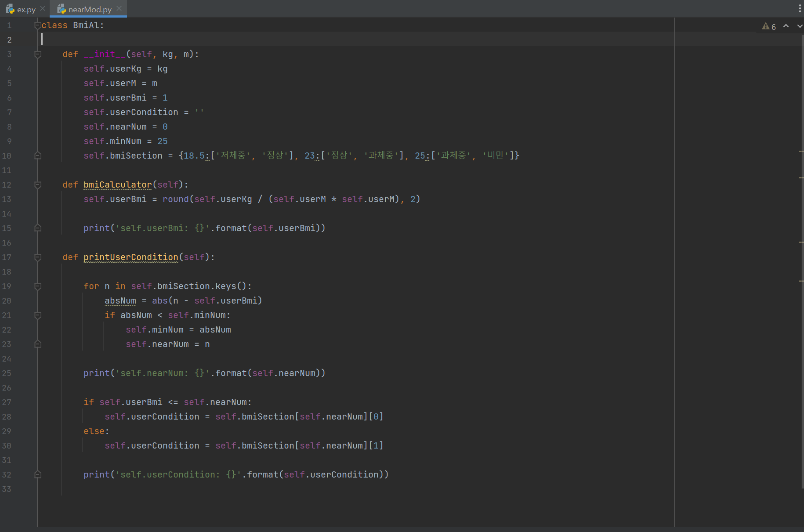The height and width of the screenshot is (532, 804).
Task: Click the keys() call on line 19
Action: (231, 286)
